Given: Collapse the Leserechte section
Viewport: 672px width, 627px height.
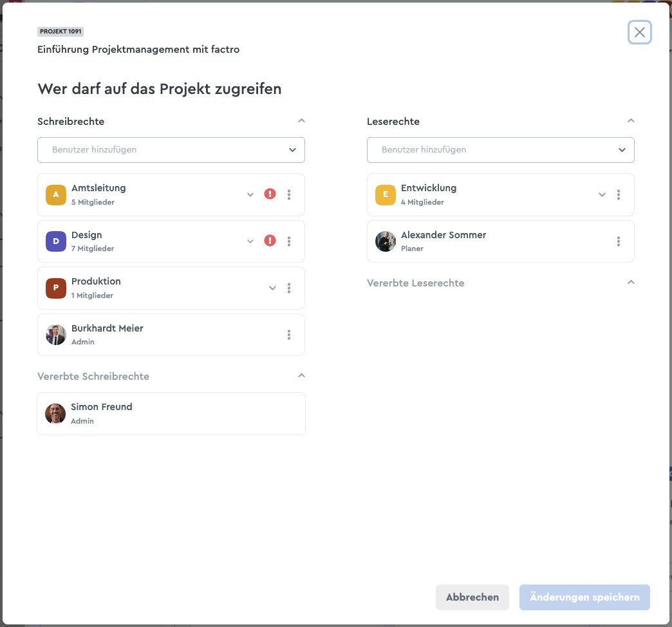Looking at the screenshot, I should 631,121.
